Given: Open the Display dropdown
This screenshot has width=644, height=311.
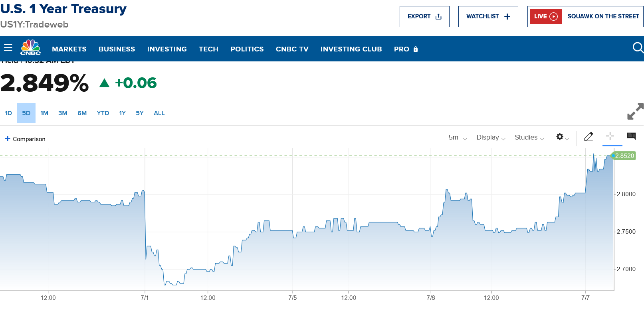Looking at the screenshot, I should pos(491,138).
